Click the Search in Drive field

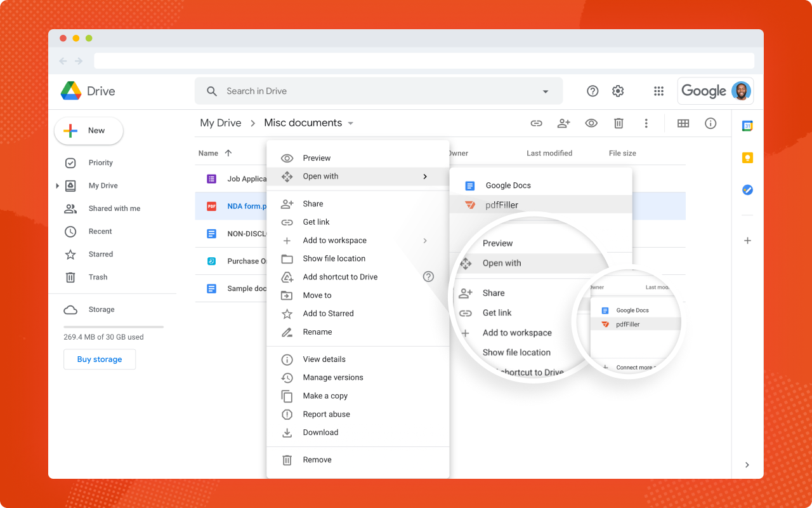[378, 91]
